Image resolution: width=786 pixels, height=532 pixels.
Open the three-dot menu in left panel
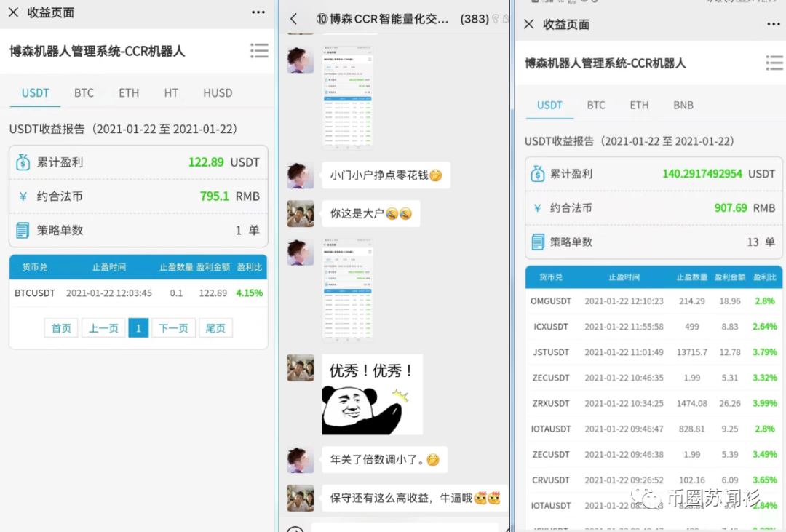coord(258,12)
